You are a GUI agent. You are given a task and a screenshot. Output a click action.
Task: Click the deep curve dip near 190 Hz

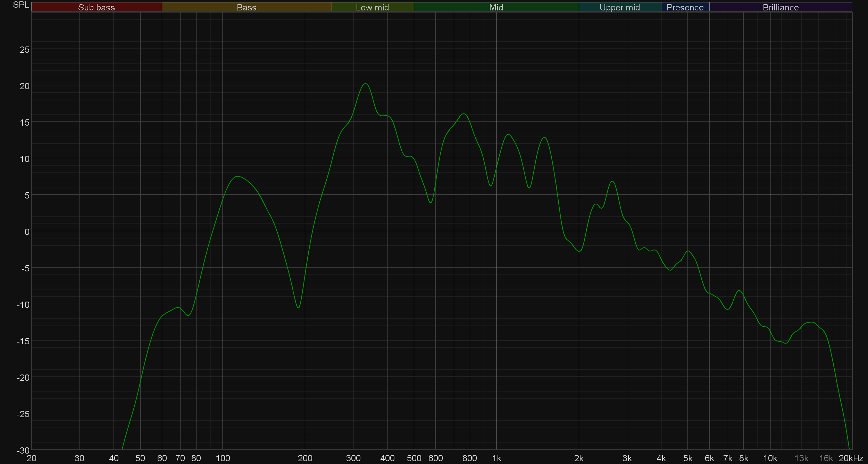tap(298, 307)
